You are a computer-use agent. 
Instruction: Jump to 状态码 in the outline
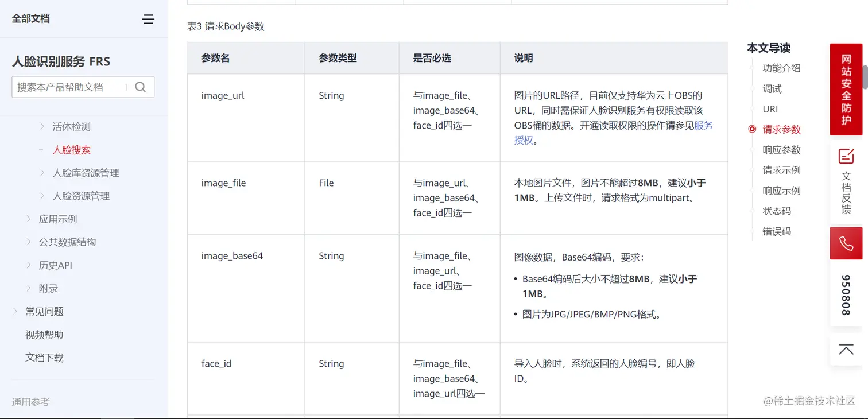[x=777, y=211]
